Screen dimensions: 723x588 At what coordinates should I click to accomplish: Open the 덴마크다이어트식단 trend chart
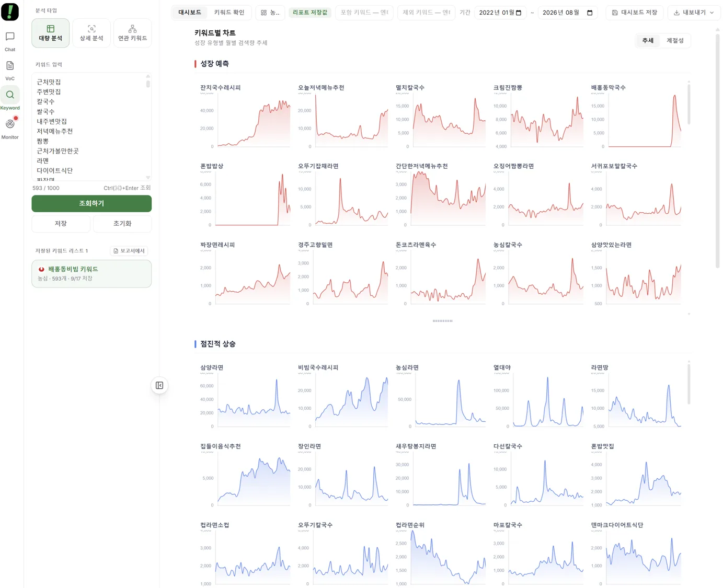click(x=636, y=554)
